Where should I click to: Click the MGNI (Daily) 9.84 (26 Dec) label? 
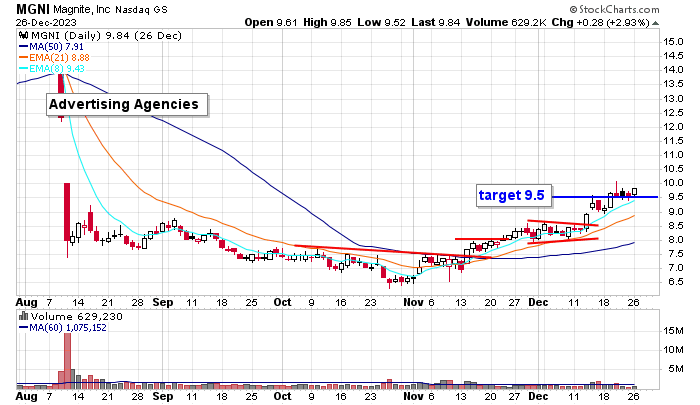tap(106, 36)
